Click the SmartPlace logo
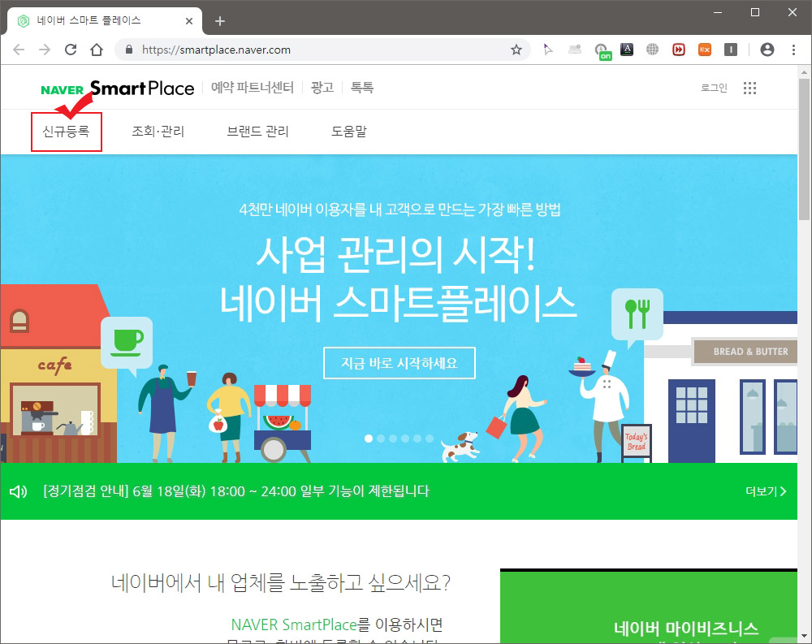812x644 pixels. point(142,88)
